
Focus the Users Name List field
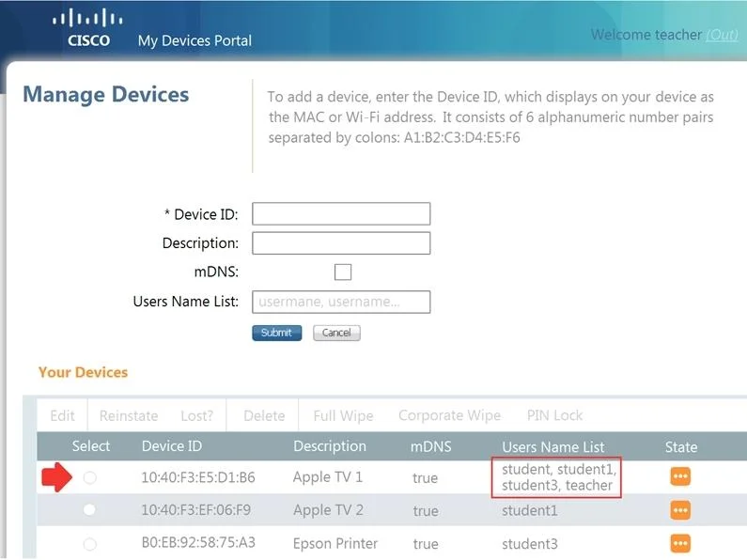[x=341, y=302]
